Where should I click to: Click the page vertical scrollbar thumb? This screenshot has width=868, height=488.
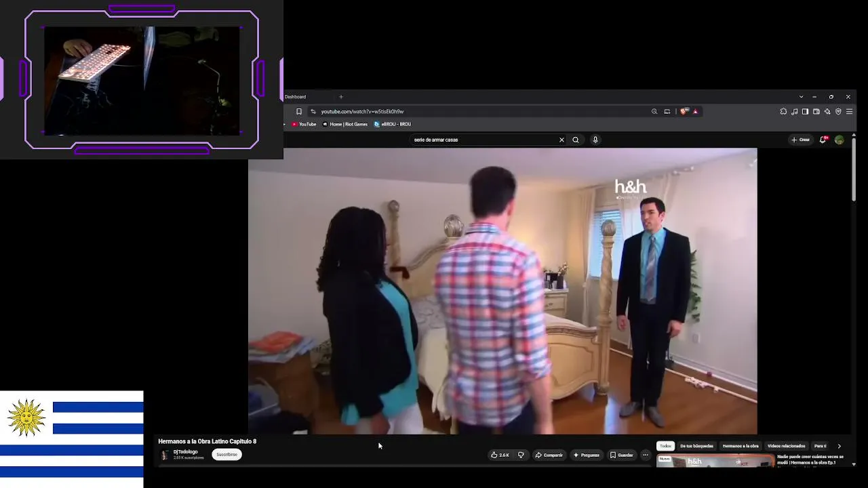[854, 169]
